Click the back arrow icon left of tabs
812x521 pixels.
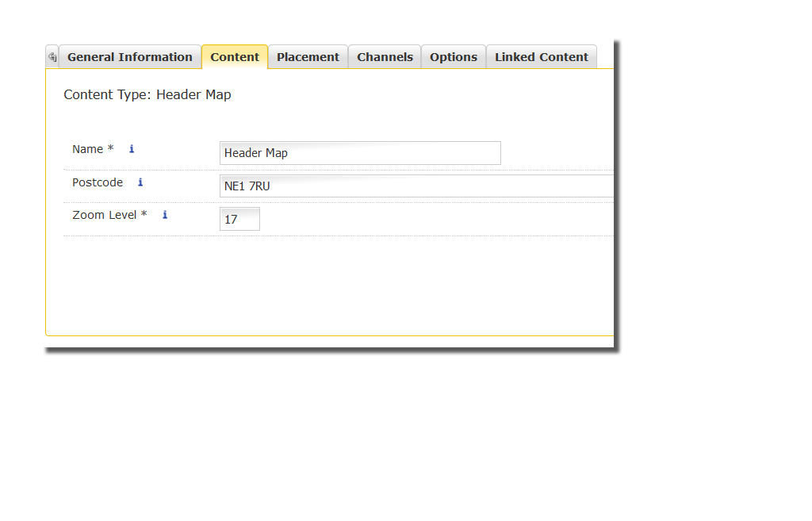click(x=52, y=57)
